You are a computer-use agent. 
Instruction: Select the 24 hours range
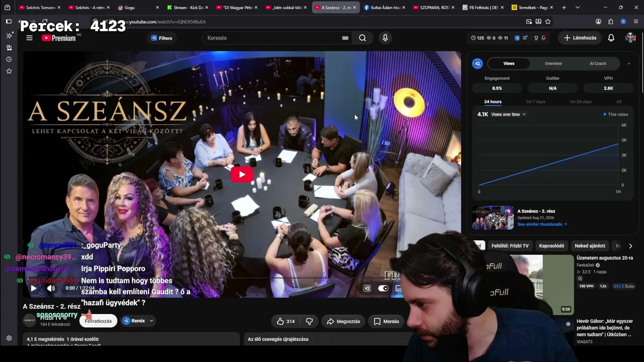(493, 102)
